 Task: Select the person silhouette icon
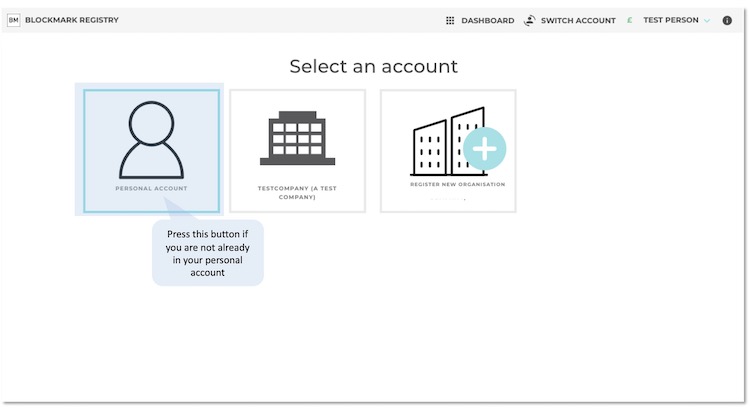tap(151, 138)
